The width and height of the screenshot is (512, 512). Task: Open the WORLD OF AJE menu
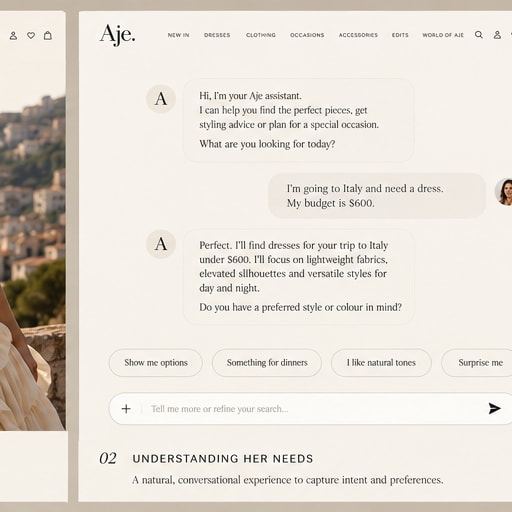443,35
